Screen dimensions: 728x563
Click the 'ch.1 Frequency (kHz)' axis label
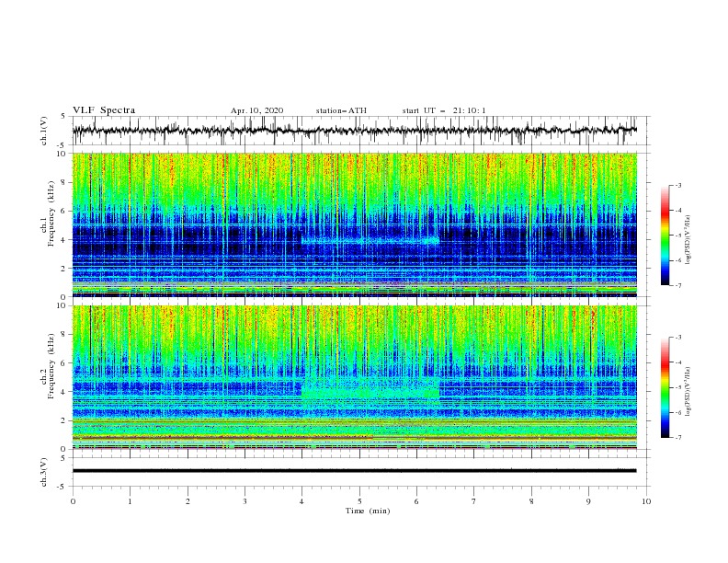tap(49, 214)
